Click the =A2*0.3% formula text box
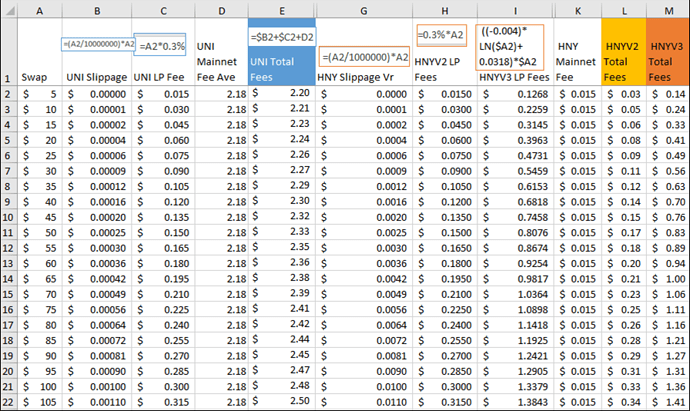 coord(161,45)
